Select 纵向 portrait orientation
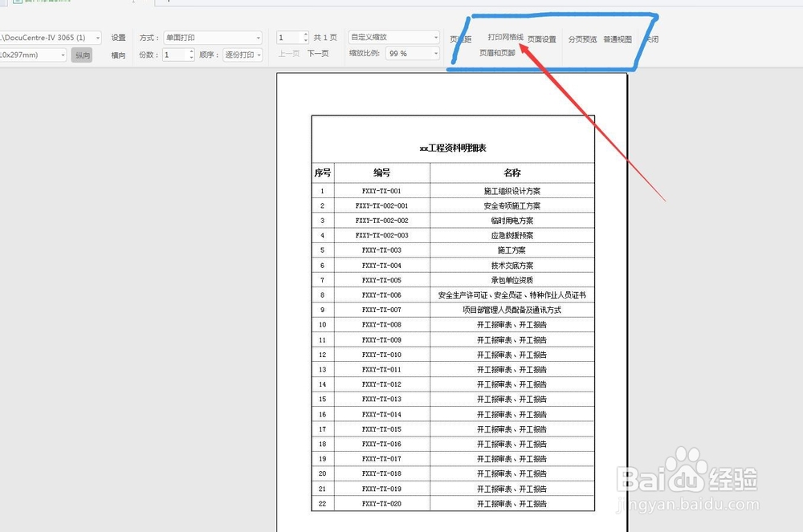 point(81,55)
